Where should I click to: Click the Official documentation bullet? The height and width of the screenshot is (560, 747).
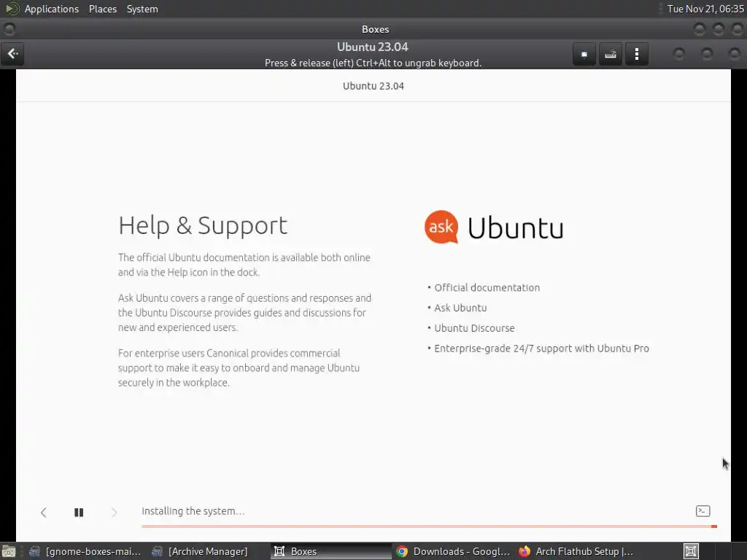pyautogui.click(x=487, y=287)
